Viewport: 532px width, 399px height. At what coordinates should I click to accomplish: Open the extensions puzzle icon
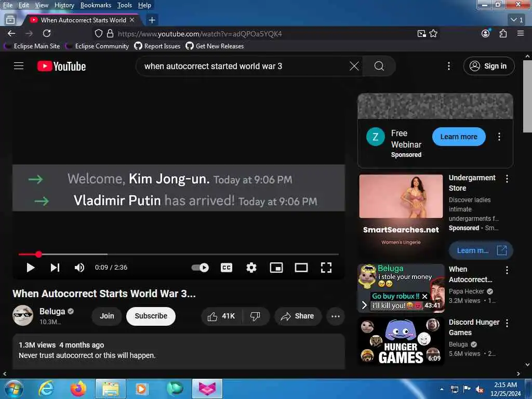click(503, 33)
